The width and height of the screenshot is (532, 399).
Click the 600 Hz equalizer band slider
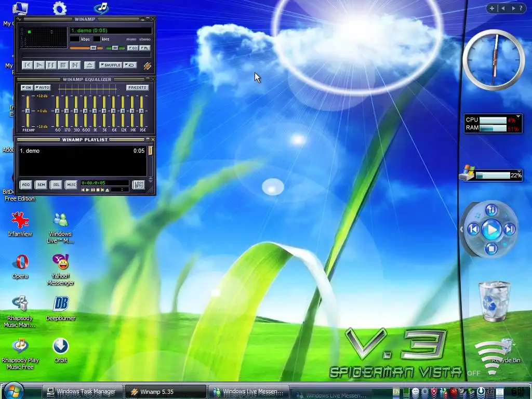(85, 111)
